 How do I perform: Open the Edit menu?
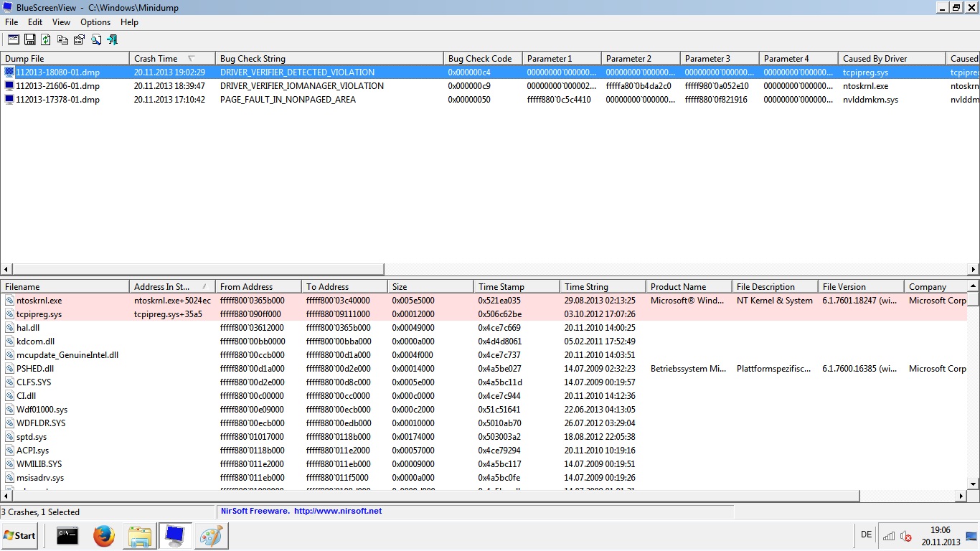click(35, 22)
